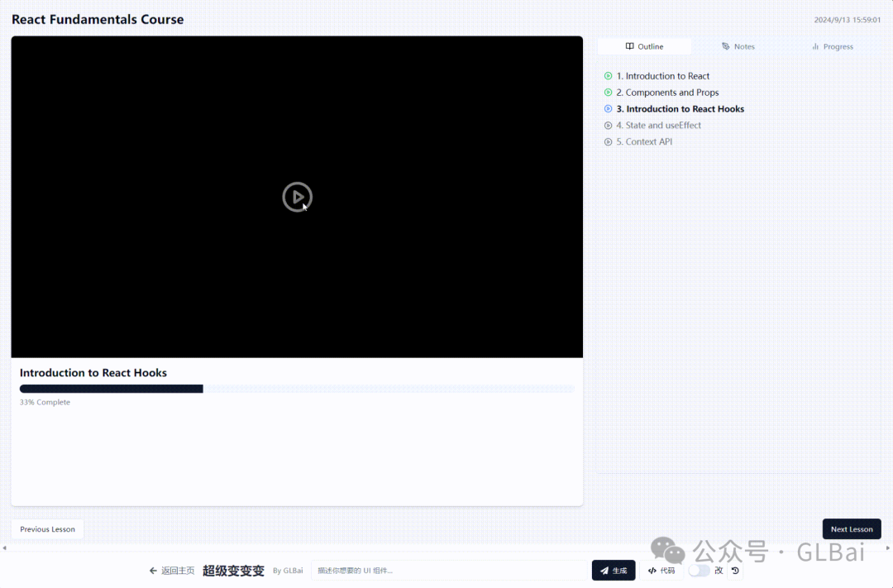Click the By GLBai label

coord(288,571)
